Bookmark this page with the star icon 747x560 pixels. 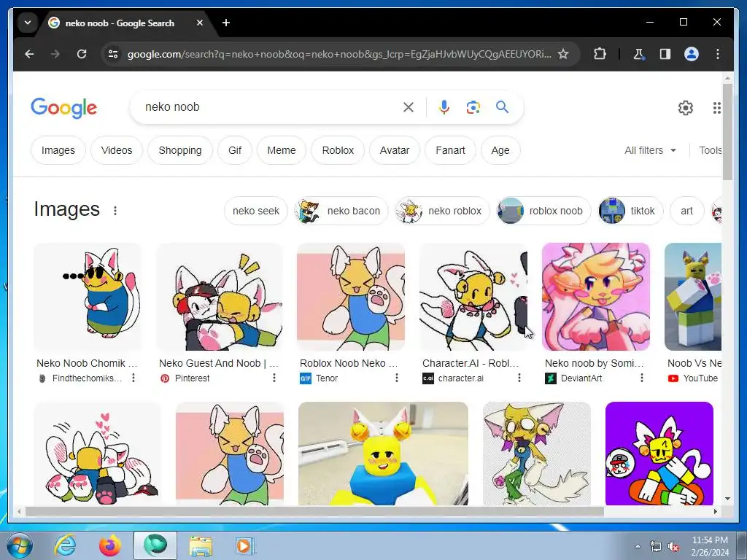tap(563, 54)
